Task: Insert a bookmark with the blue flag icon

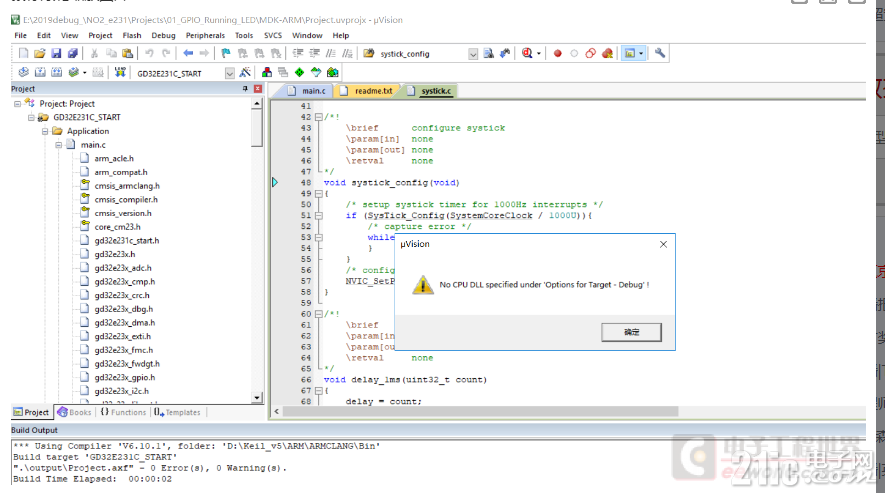Action: 226,54
